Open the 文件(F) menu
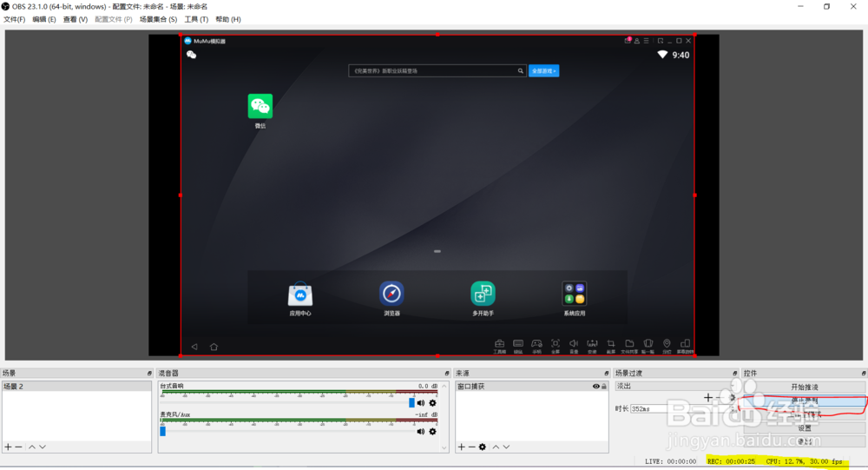868x470 pixels. point(15,19)
